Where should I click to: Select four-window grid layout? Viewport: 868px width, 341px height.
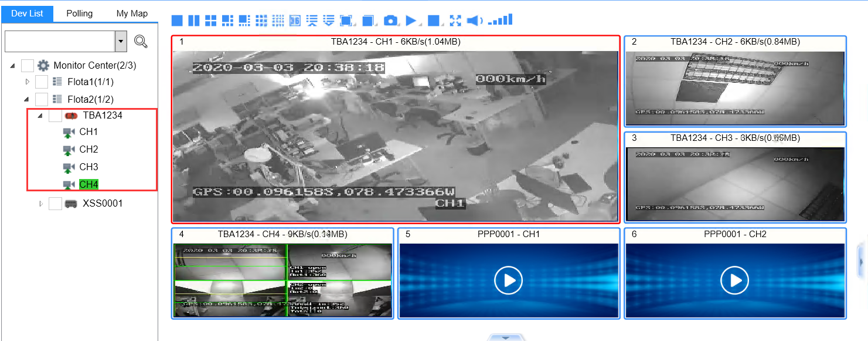(x=211, y=21)
